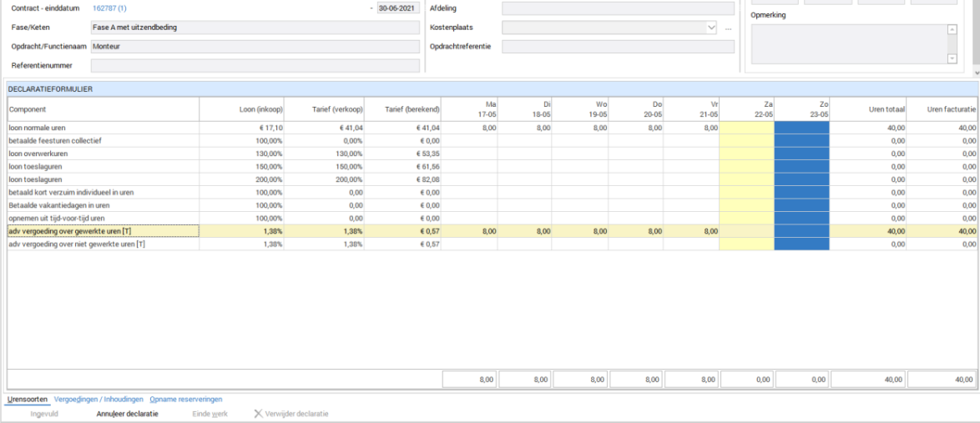980x423 pixels.
Task: Click the Referentienummer input field
Action: (x=255, y=65)
